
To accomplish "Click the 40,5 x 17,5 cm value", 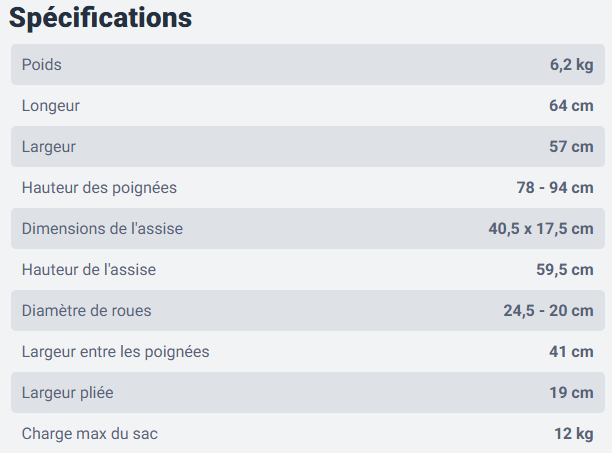I will [541, 229].
